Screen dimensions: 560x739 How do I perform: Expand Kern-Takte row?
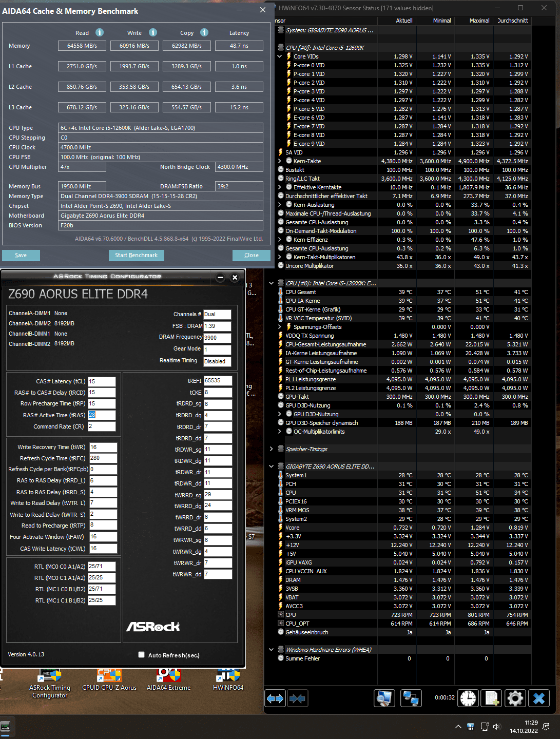point(280,161)
